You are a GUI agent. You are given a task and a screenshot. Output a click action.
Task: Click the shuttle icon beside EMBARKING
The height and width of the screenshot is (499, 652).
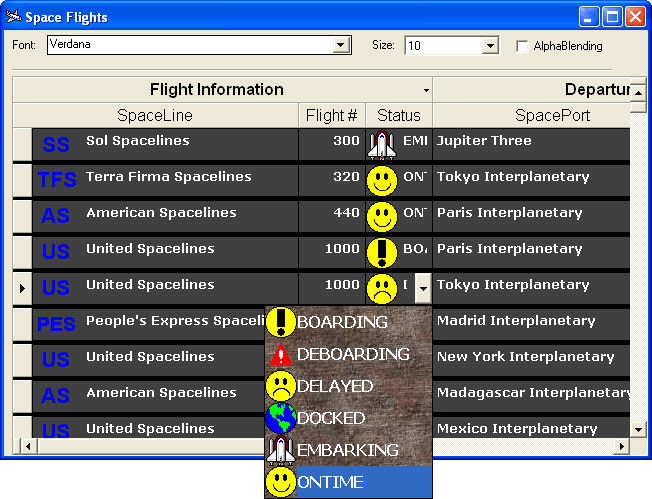pos(281,450)
